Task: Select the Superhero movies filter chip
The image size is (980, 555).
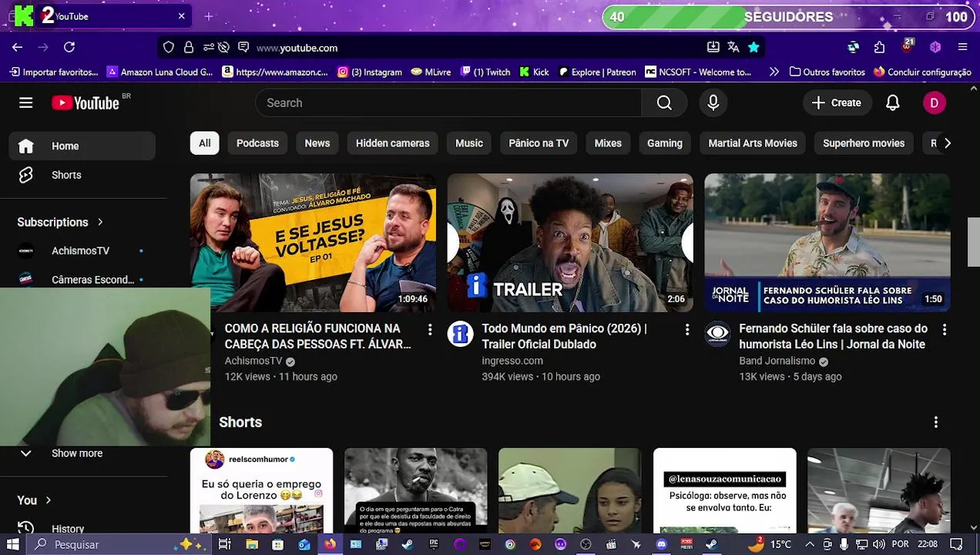Action: coord(863,143)
